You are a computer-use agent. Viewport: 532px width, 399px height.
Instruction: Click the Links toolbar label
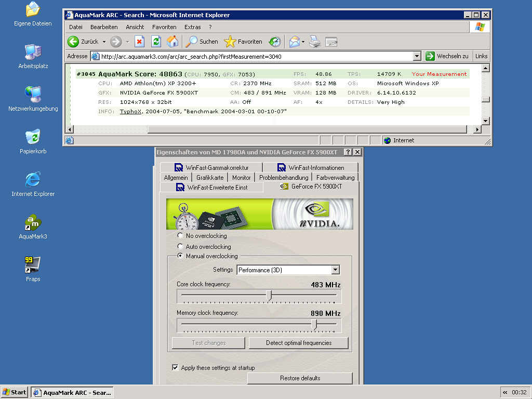[x=481, y=56]
